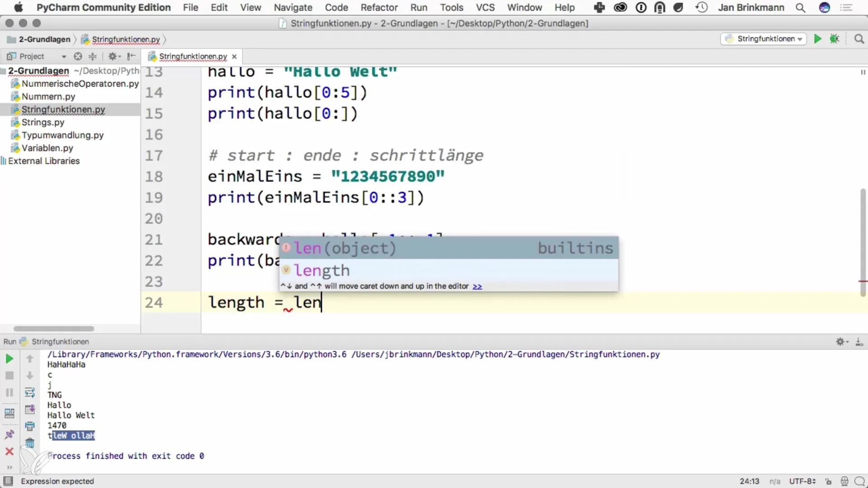Click the Hector inspector icon in status bar
Image resolution: width=868 pixels, height=488 pixels.
pyautogui.click(x=844, y=481)
